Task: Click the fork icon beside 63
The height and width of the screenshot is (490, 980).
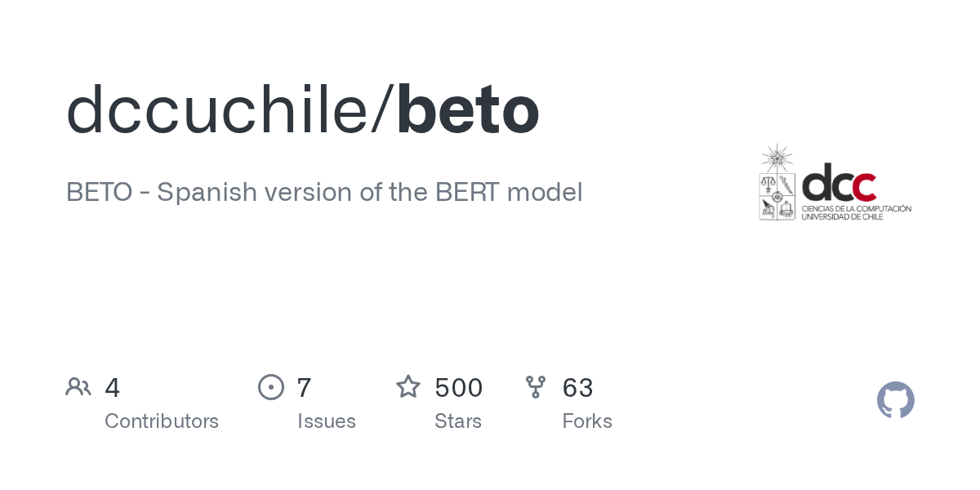Action: point(536,387)
